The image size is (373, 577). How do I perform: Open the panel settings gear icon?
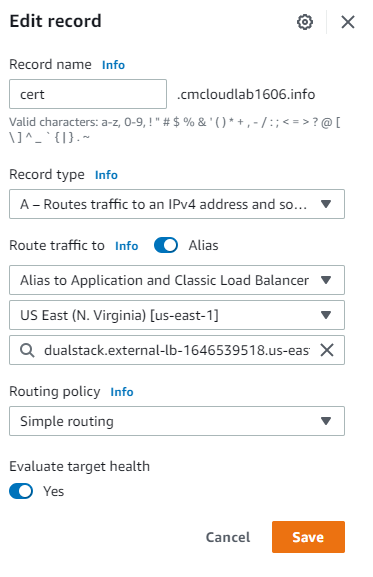coord(305,22)
